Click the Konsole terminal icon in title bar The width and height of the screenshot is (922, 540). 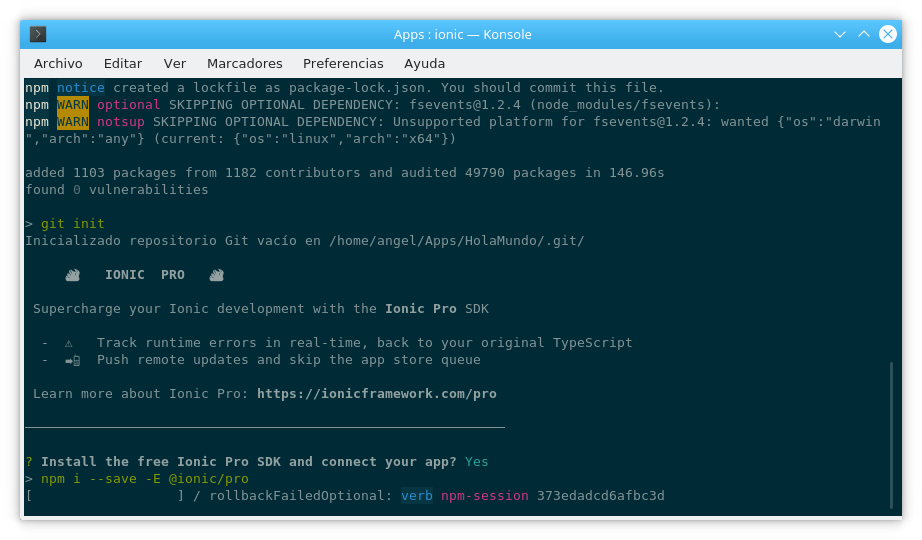(38, 34)
